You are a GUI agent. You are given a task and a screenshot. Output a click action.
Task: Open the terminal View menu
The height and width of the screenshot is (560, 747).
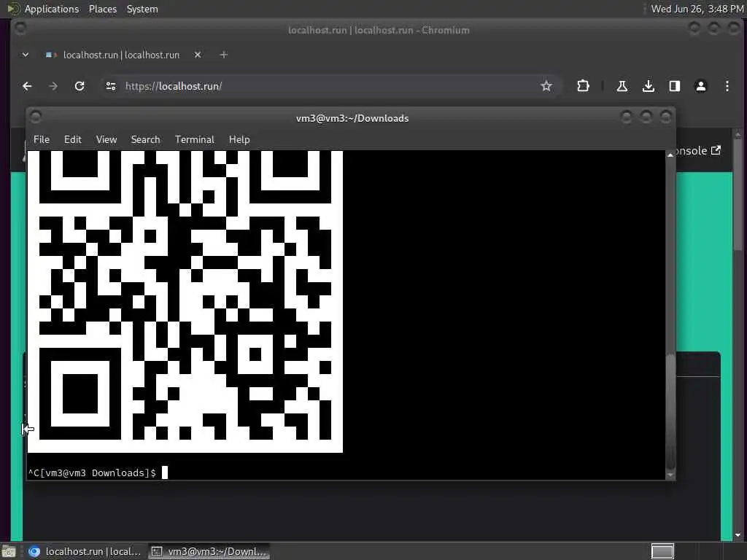[107, 139]
